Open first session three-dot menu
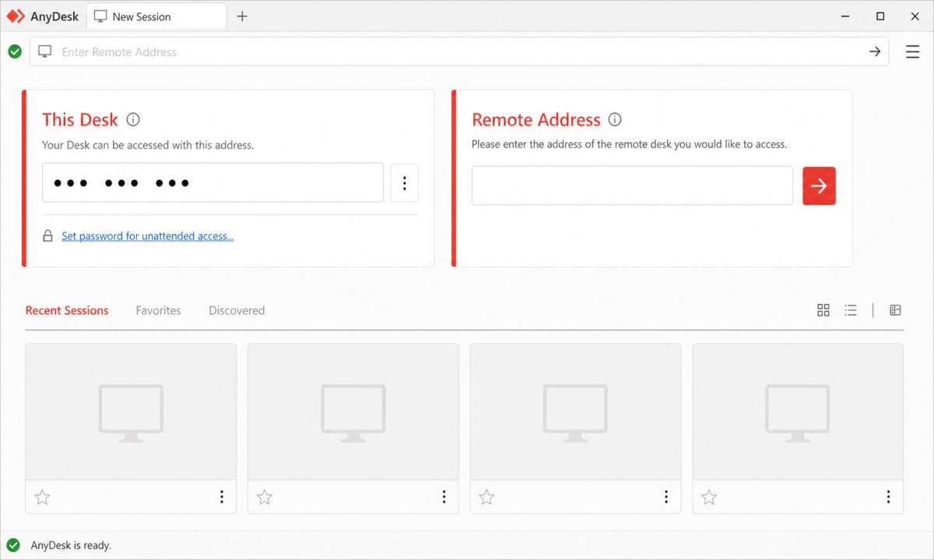 click(222, 496)
